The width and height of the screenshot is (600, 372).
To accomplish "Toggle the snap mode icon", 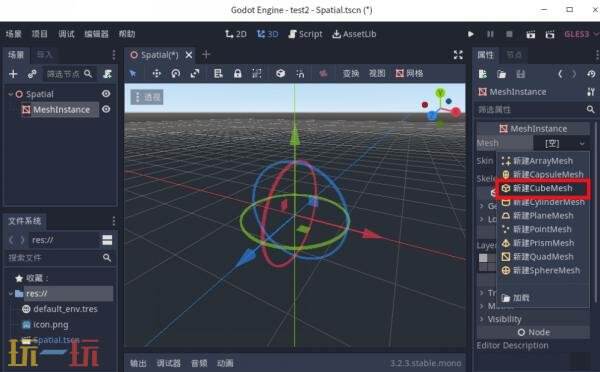I will (x=300, y=73).
